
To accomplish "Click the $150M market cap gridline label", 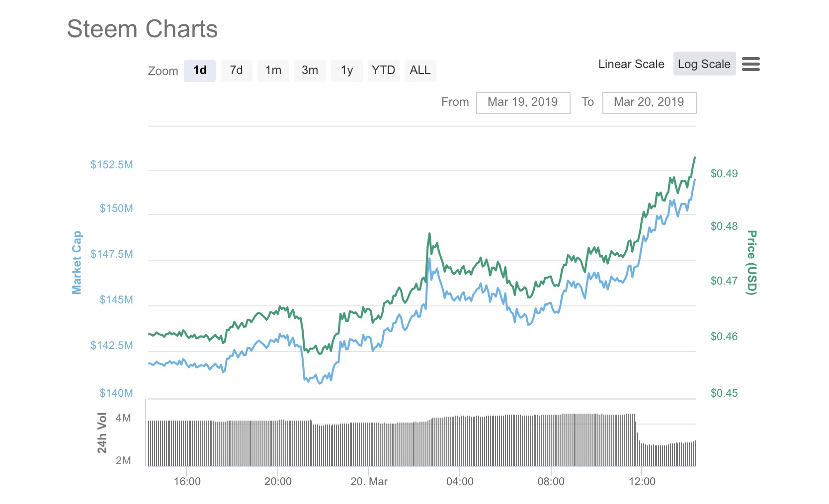I will coord(116,209).
